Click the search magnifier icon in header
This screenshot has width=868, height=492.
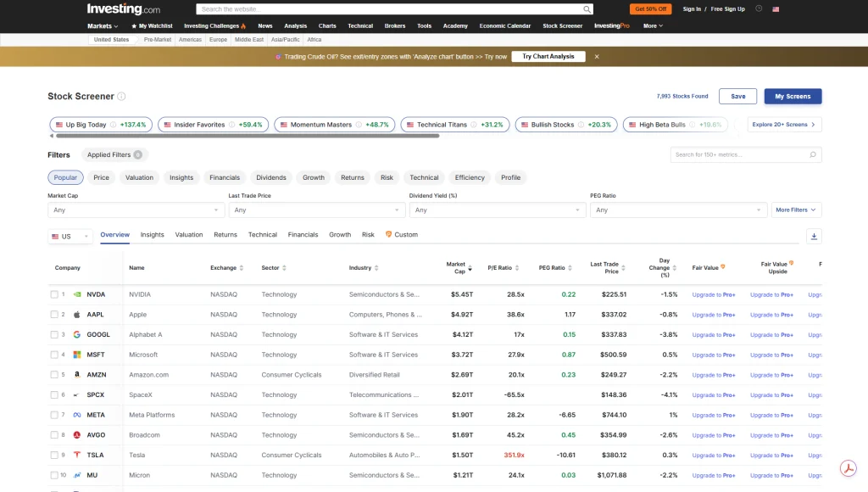click(x=587, y=8)
